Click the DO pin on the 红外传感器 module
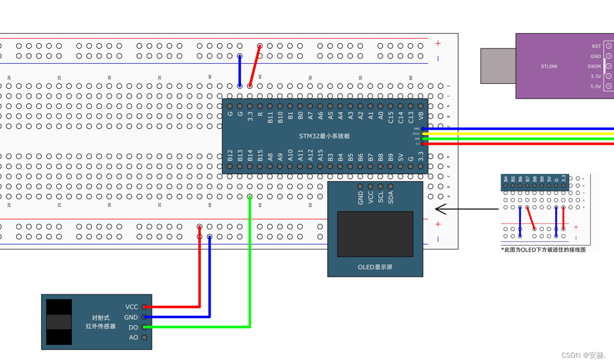Image resolution: width=614 pixels, height=364 pixels. tap(145, 327)
